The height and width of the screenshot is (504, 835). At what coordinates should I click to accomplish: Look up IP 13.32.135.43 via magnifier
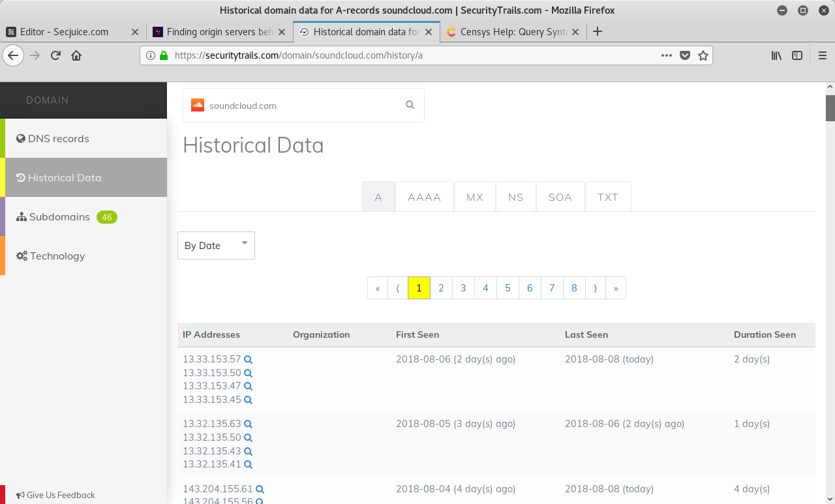pos(248,451)
